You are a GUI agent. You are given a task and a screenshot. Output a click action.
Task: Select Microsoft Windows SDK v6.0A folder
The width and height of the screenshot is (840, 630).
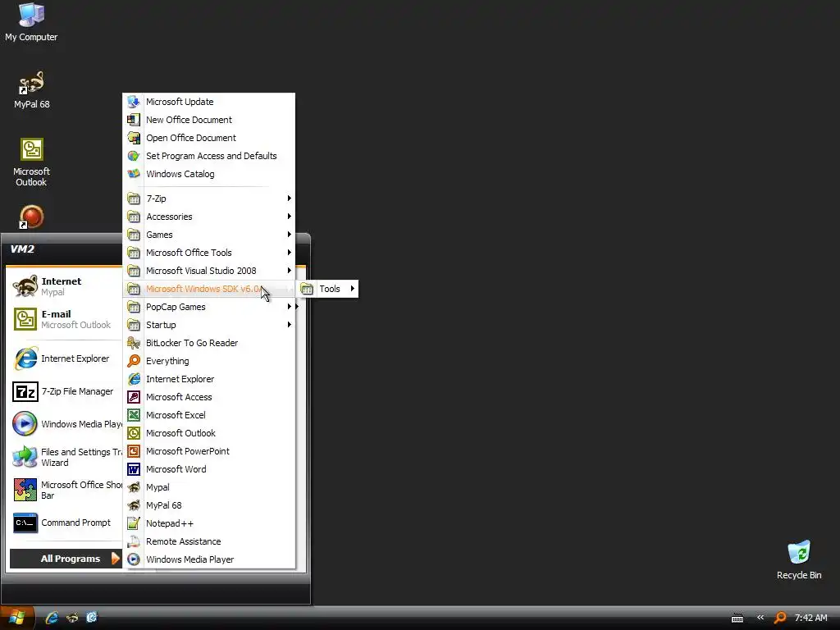pyautogui.click(x=209, y=289)
